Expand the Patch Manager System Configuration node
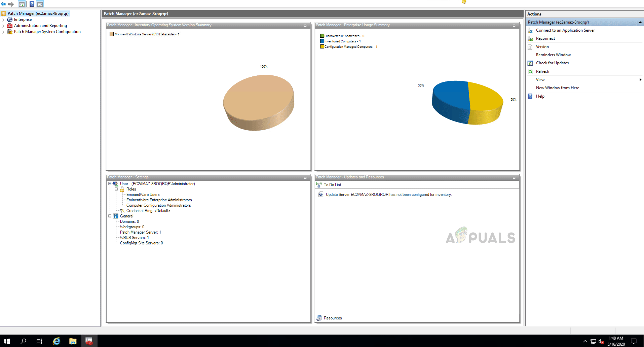This screenshot has width=644, height=347. click(x=3, y=32)
